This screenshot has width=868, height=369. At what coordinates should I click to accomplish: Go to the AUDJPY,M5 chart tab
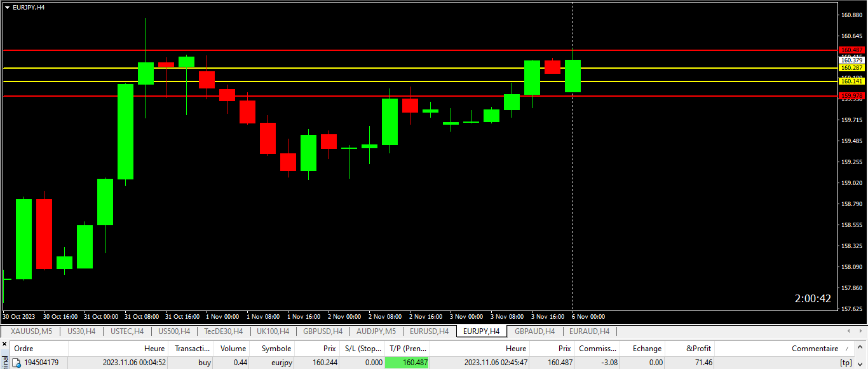coord(376,331)
